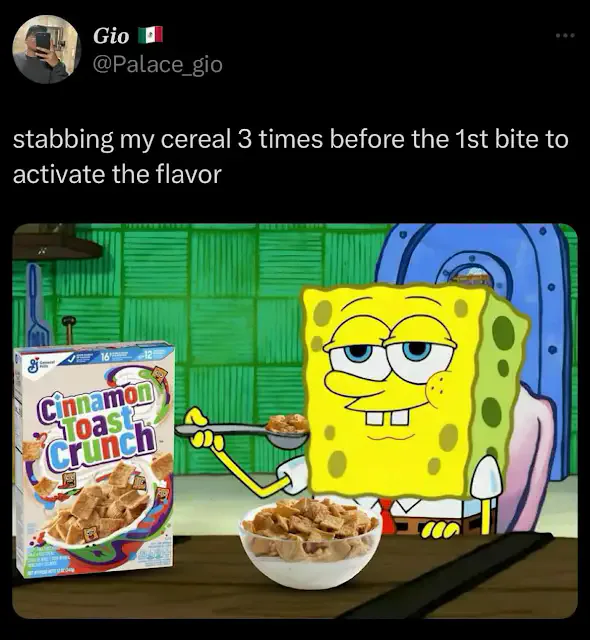Open the @Palace_gio handle link
The height and width of the screenshot is (640, 590).
point(158,64)
